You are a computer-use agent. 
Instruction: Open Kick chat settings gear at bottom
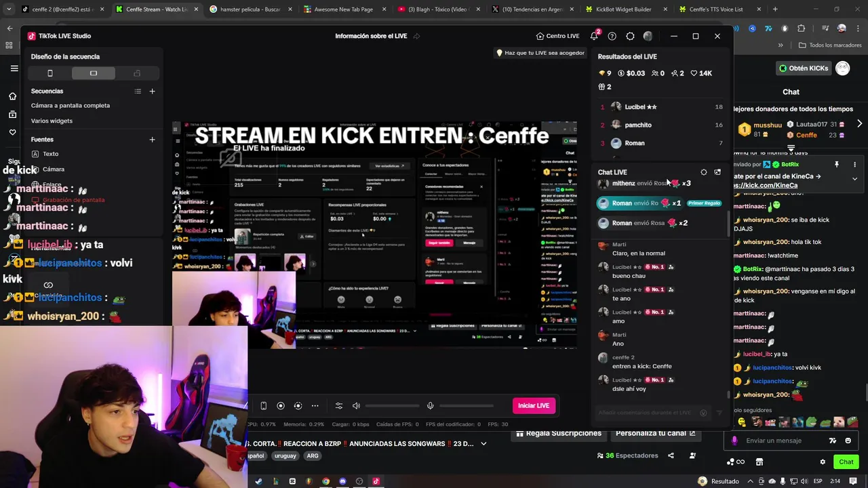823,462
